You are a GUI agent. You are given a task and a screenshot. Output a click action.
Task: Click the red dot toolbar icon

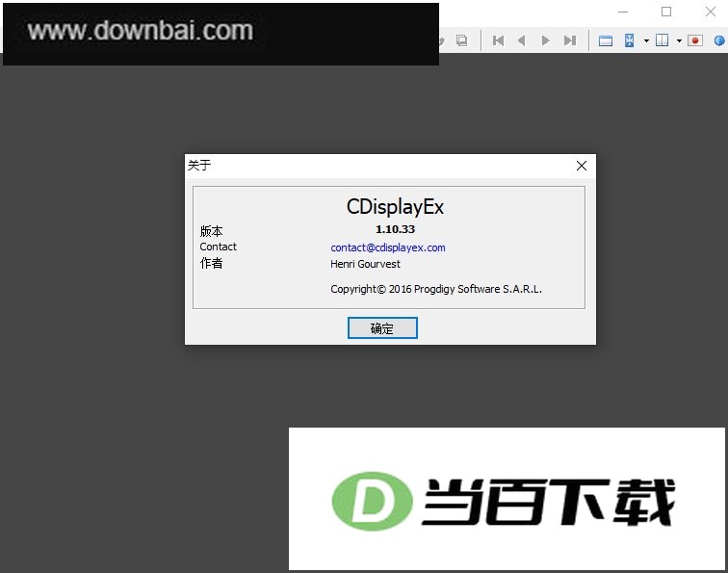tap(695, 40)
